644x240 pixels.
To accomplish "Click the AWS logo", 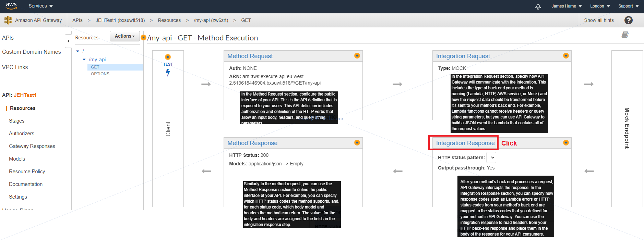I will 11,6.
